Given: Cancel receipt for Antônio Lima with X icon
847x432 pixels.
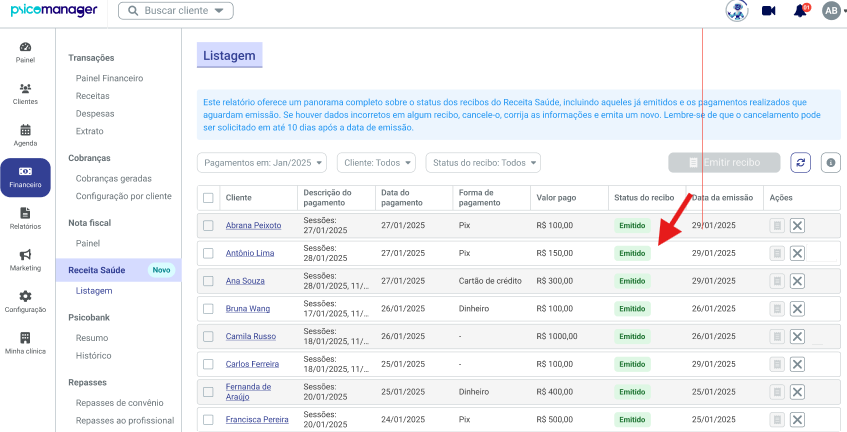Looking at the screenshot, I should point(797,253).
